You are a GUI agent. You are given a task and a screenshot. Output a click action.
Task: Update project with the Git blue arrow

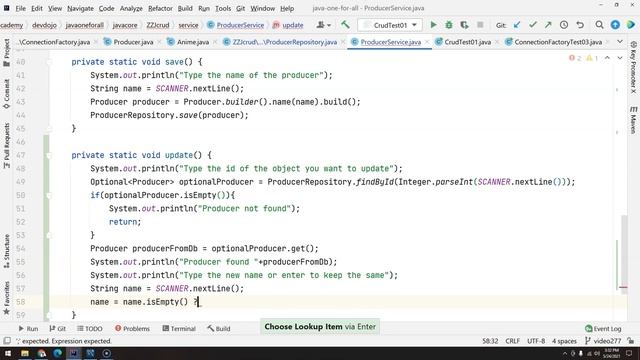pos(517,25)
